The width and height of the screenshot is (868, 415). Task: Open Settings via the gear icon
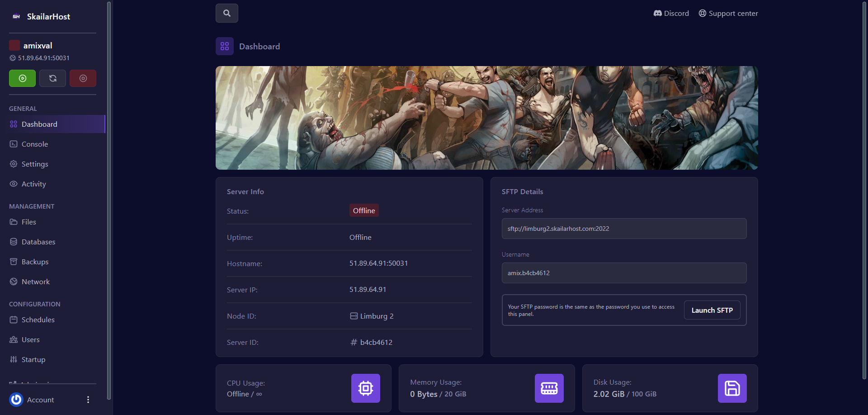(x=14, y=164)
